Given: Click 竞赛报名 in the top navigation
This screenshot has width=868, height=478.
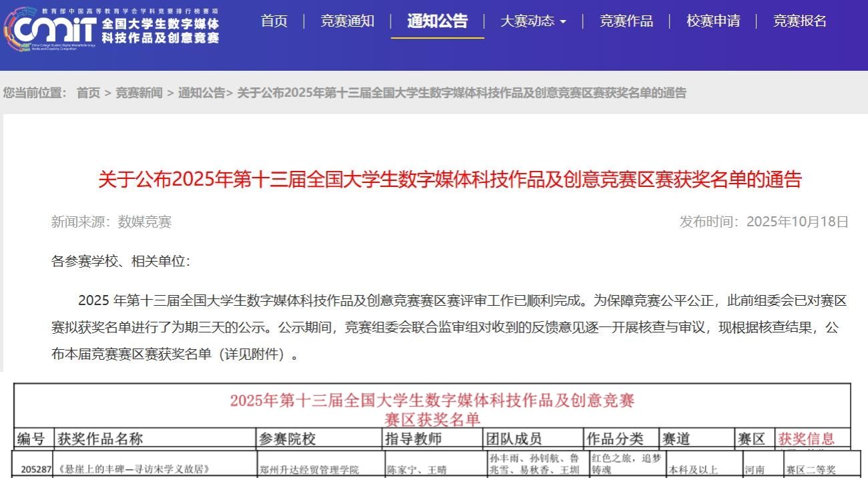Looking at the screenshot, I should pos(800,21).
